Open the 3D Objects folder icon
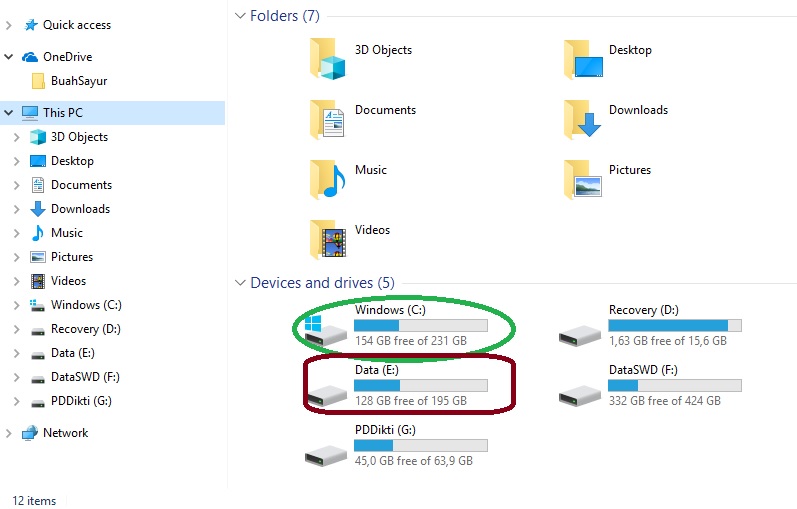Image resolution: width=797 pixels, height=509 pixels. pyautogui.click(x=327, y=59)
